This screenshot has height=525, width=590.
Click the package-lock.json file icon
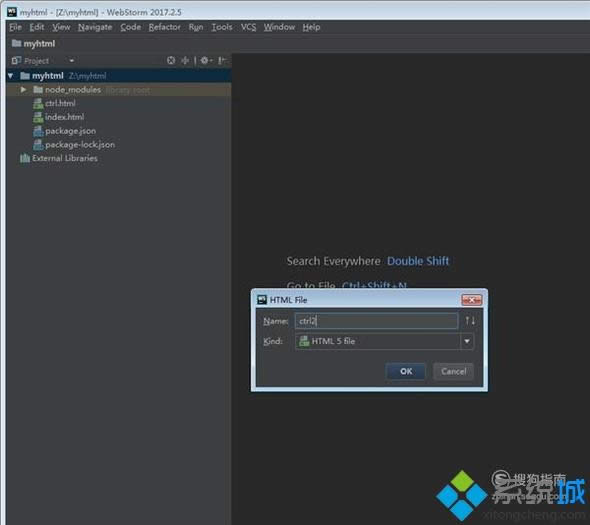coord(38,145)
